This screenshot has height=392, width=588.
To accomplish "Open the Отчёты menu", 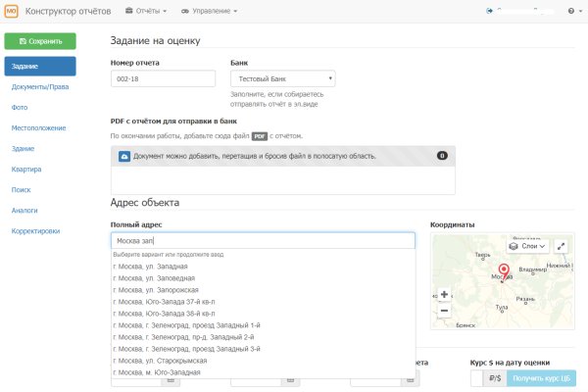I will pos(147,11).
